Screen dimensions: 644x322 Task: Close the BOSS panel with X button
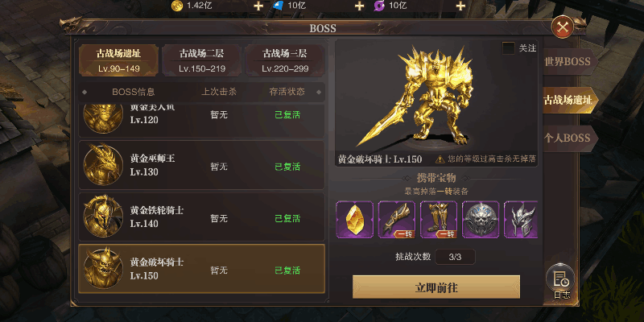point(562,27)
